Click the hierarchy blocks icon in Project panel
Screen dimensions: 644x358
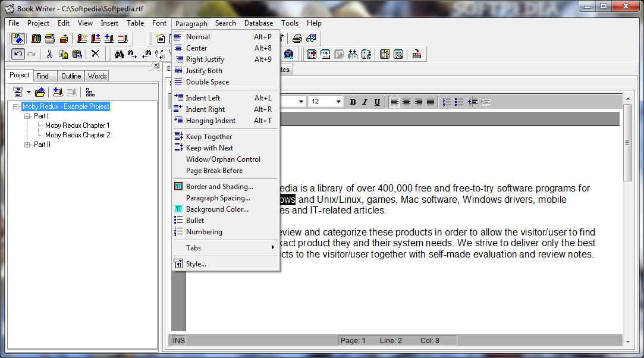(x=90, y=92)
